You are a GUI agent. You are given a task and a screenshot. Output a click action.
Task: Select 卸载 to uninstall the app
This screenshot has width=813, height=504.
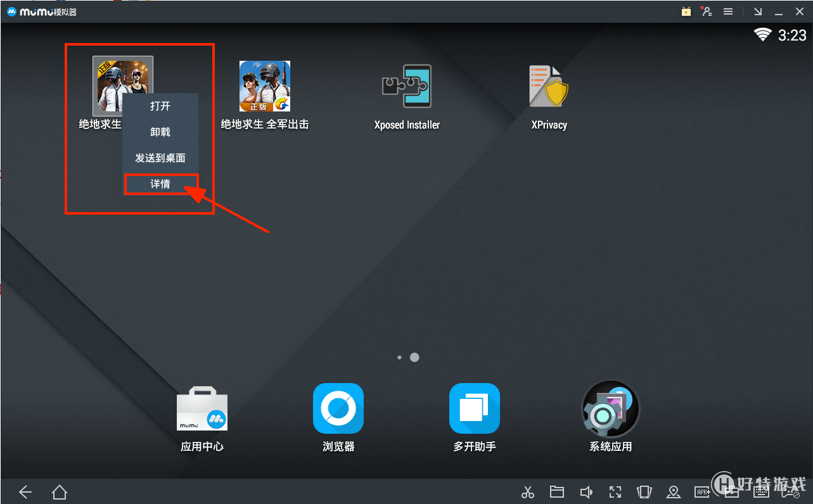point(160,132)
